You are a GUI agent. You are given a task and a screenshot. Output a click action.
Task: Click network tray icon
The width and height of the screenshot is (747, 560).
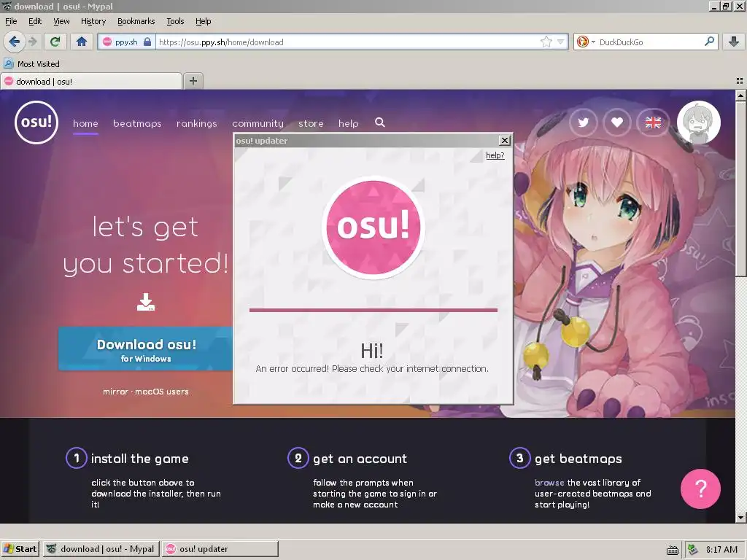(693, 550)
